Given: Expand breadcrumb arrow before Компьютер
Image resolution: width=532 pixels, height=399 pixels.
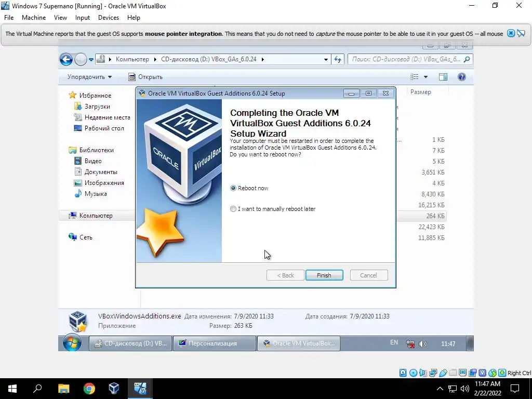Looking at the screenshot, I should coord(110,59).
